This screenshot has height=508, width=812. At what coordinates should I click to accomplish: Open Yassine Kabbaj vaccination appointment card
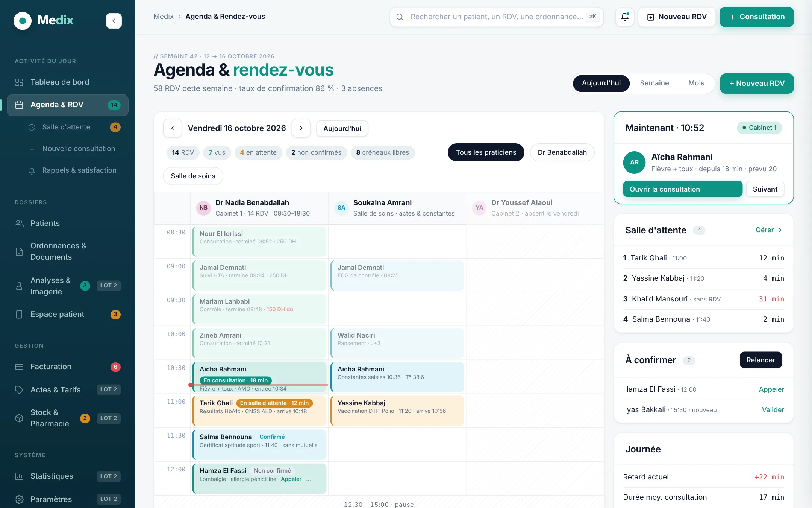click(397, 410)
